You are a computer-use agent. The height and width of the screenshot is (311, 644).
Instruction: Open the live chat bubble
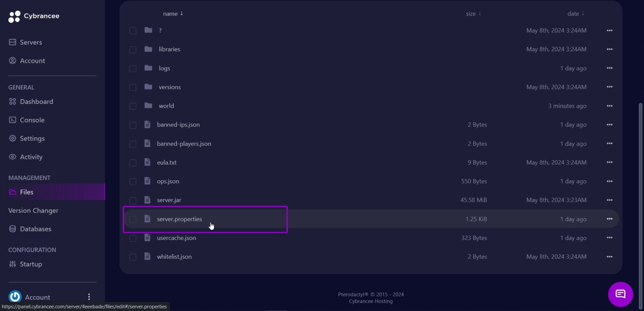click(620, 294)
